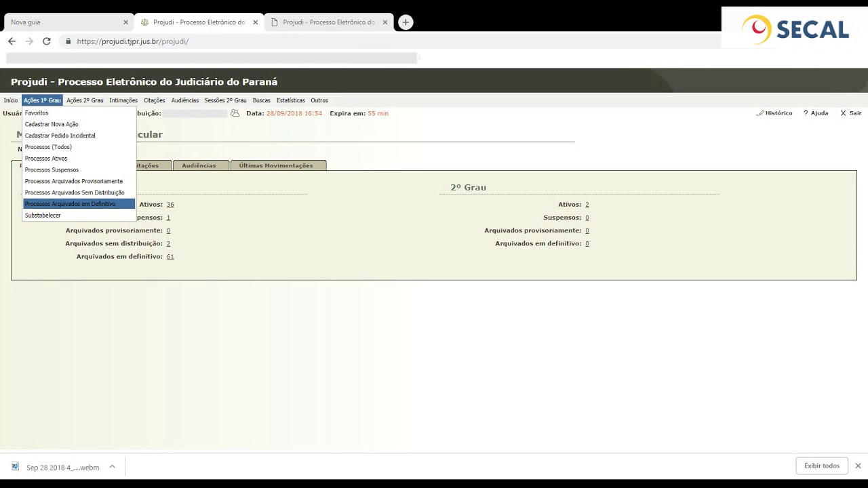
Task: Select Processos (Todos) menu entry
Action: pos(79,147)
